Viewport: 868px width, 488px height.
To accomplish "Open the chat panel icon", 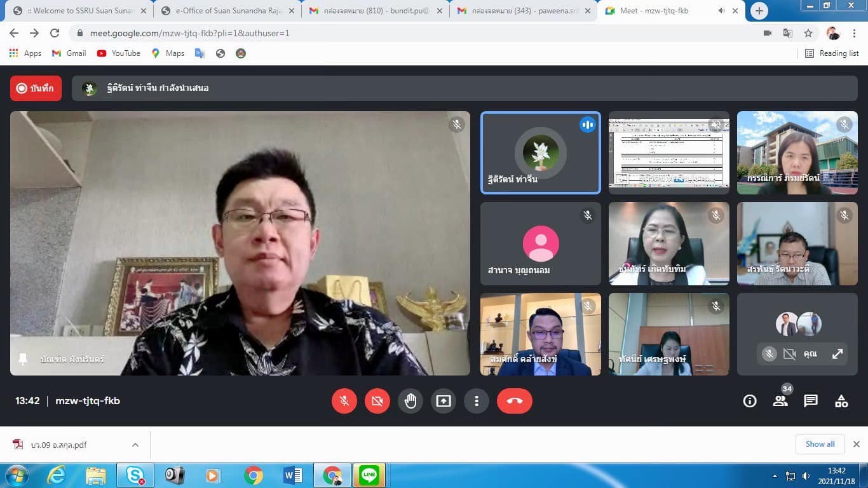I will pyautogui.click(x=811, y=401).
